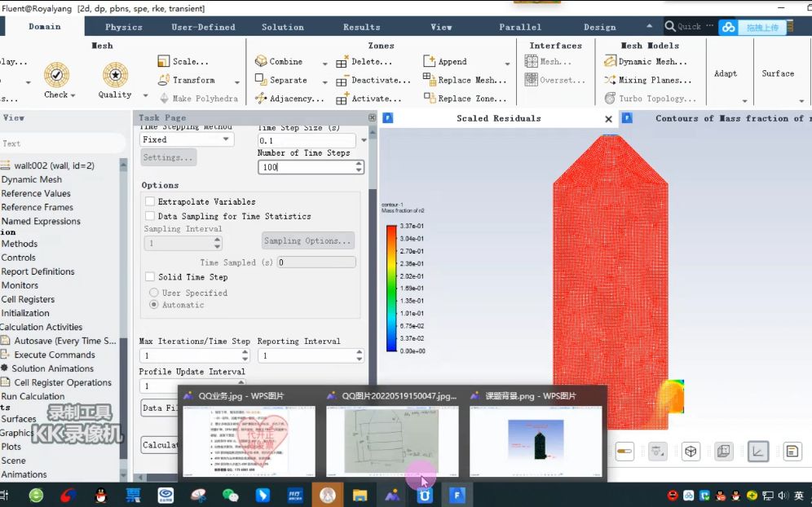The image size is (812, 507).
Task: Toggle the Solid Time Step checkbox
Action: 150,277
